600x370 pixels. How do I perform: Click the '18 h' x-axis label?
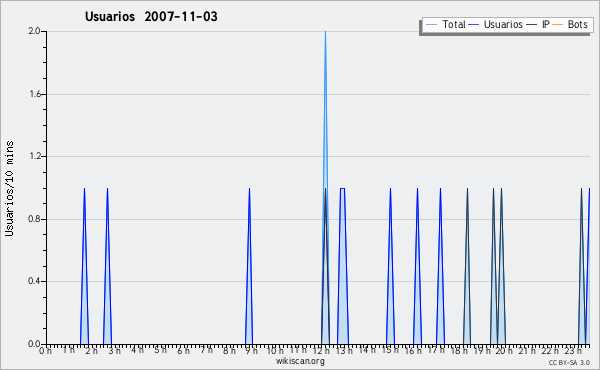(x=459, y=351)
